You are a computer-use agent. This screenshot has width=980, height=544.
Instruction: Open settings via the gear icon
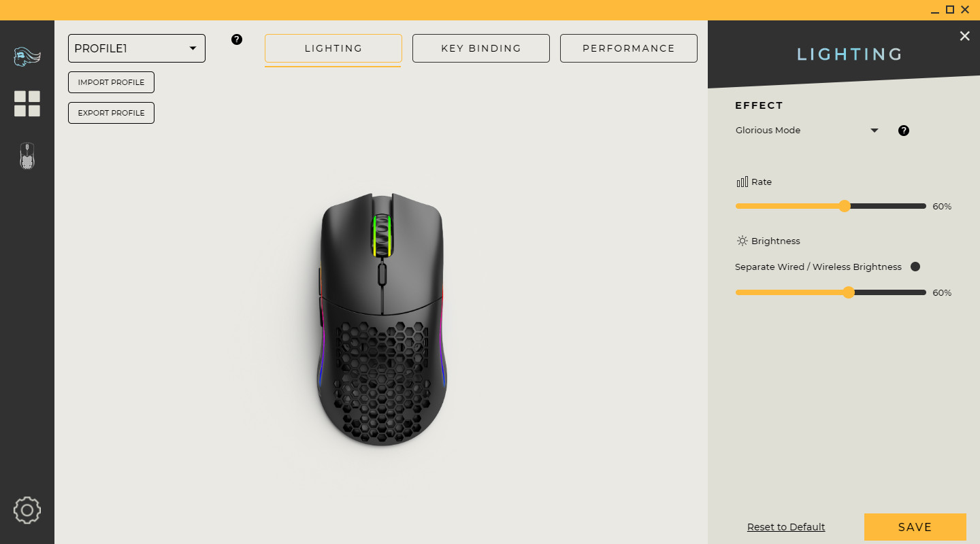27,510
